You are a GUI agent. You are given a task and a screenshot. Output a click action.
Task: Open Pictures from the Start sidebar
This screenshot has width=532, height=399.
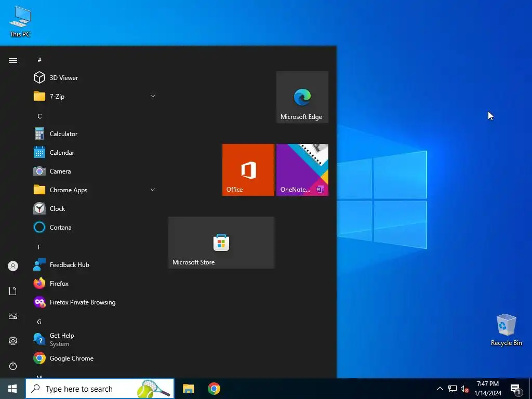tap(13, 316)
